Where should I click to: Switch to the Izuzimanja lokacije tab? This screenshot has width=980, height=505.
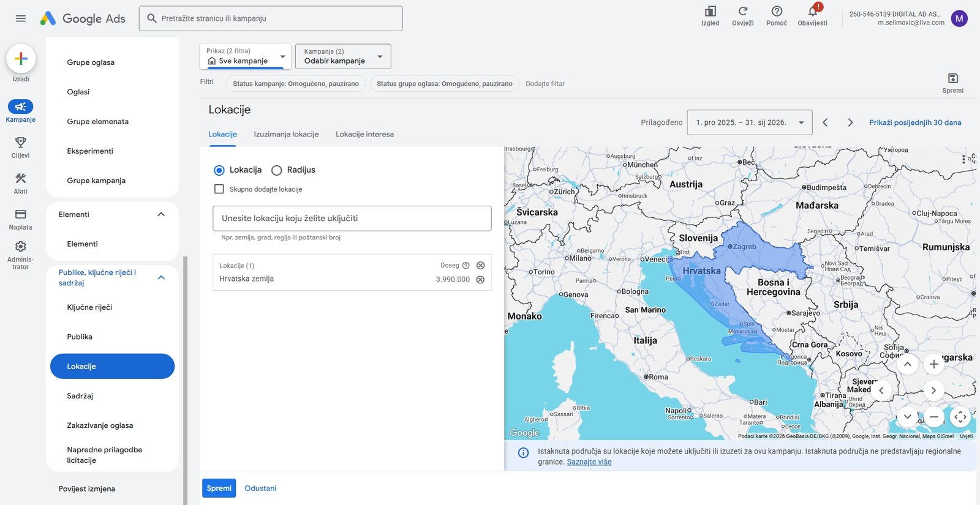[286, 134]
